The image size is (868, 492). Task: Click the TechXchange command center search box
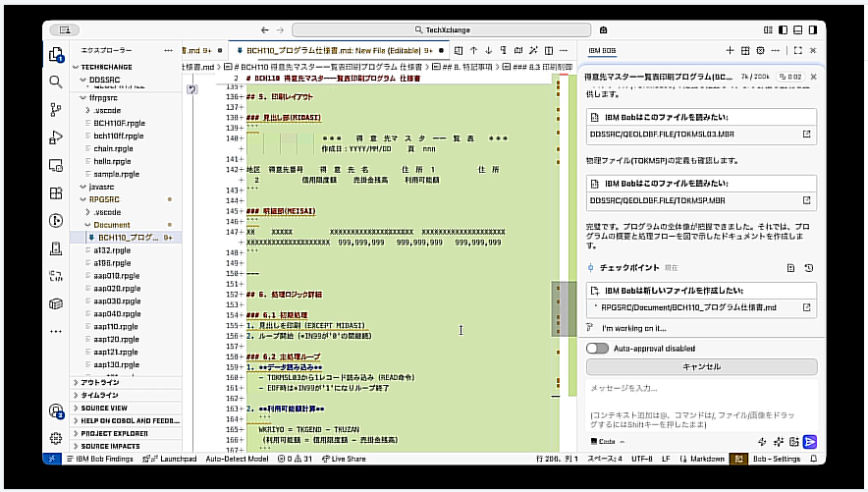[441, 29]
